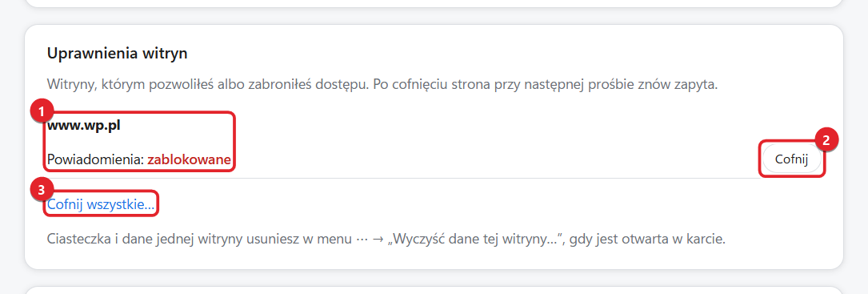868x294 pixels.
Task: Click the three-dot menu symbol in hint text
Action: [360, 240]
